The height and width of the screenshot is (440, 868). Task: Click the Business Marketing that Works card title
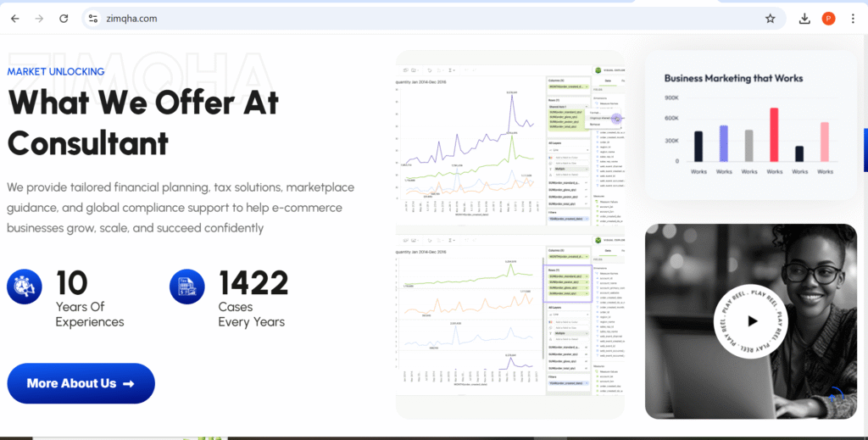(733, 78)
